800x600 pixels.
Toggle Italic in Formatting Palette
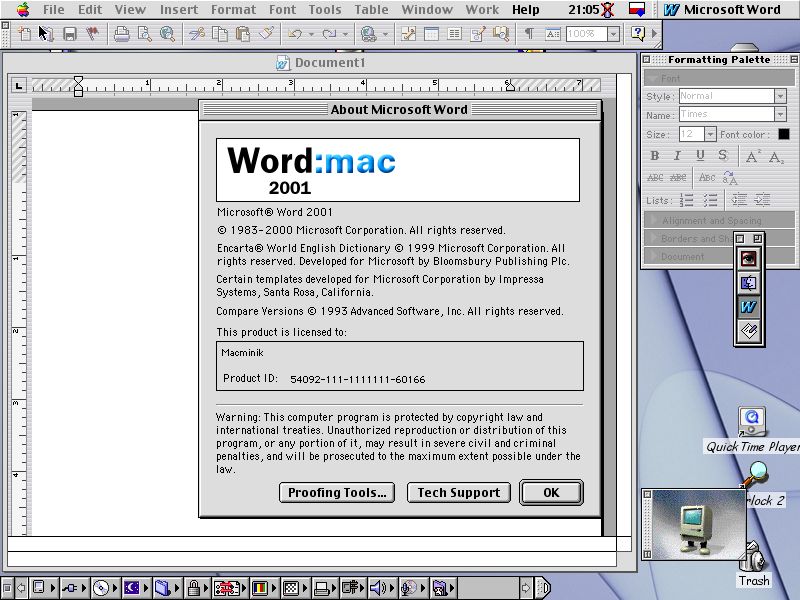(x=677, y=156)
